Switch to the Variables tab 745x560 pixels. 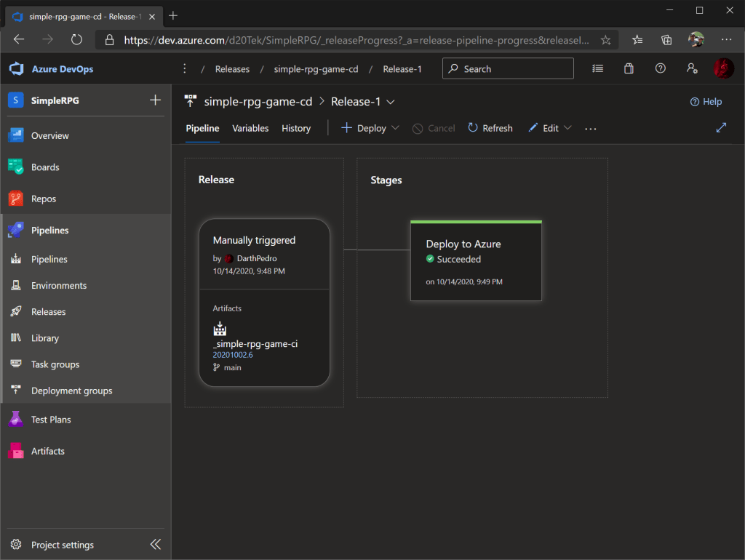pos(250,128)
